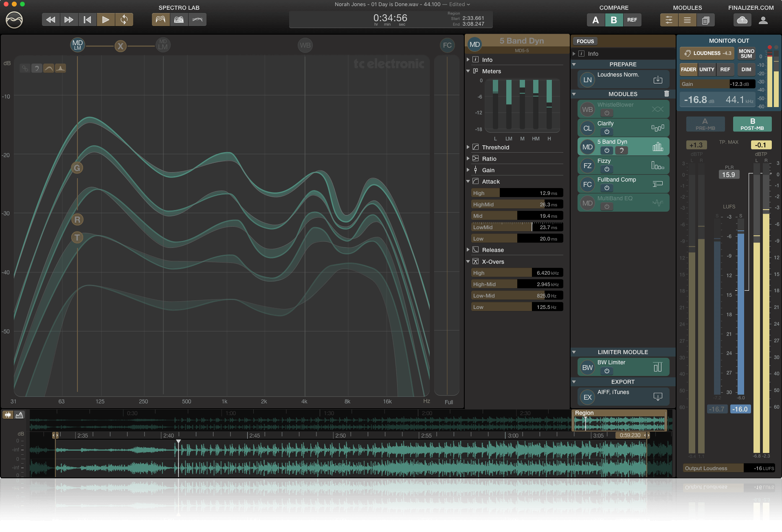Select the MultiBand EQ module
This screenshot has width=782, height=532.
pyautogui.click(x=623, y=203)
